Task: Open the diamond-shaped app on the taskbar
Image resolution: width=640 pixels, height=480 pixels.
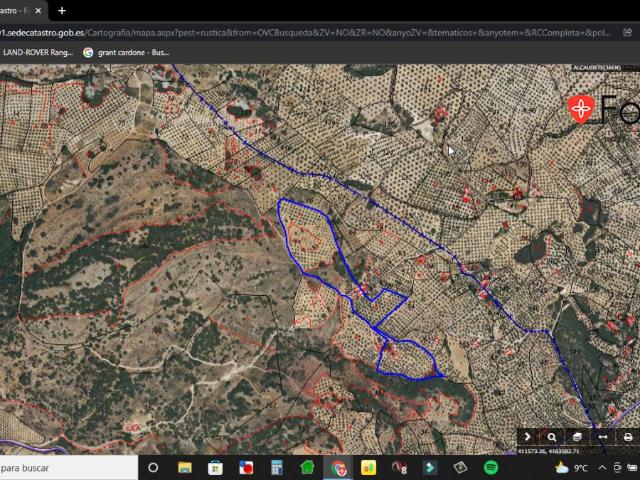Action: pos(460,467)
